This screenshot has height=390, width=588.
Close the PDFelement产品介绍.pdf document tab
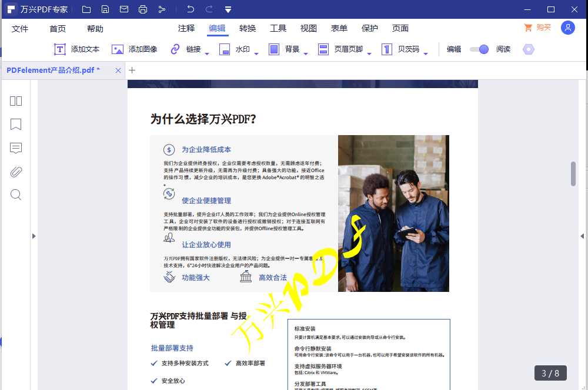click(x=118, y=70)
